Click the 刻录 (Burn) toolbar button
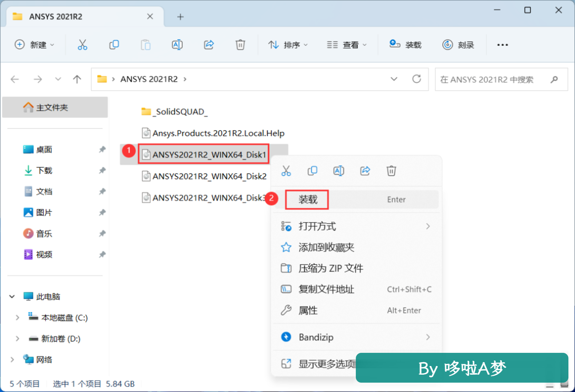This screenshot has height=392, width=575. click(x=458, y=45)
